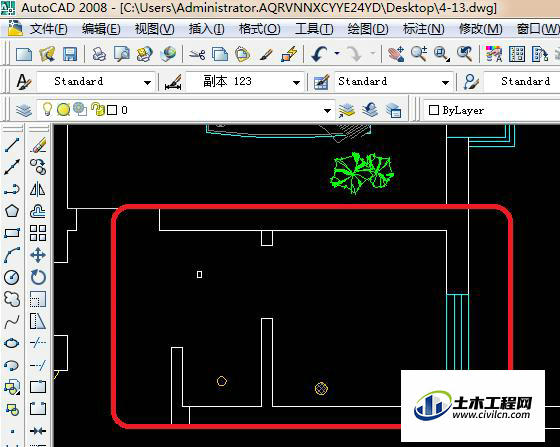Open the Layer Properties Manager

click(x=24, y=110)
